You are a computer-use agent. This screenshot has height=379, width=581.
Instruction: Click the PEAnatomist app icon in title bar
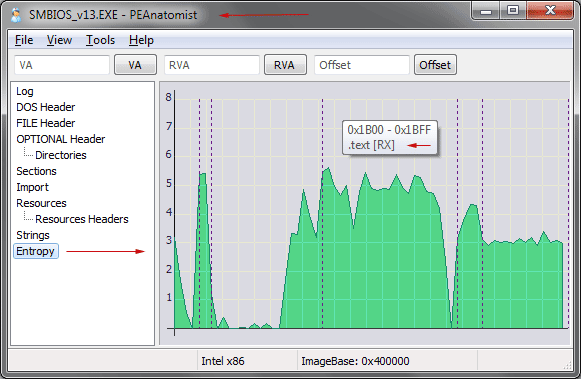click(16, 15)
